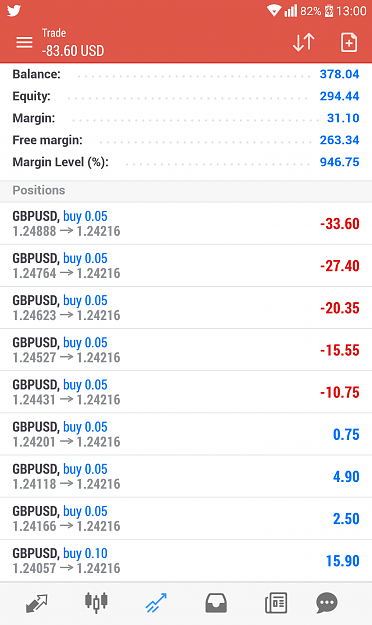Open the GBPUSD position at 1.24527
This screenshot has height=625, width=372.
pos(186,350)
